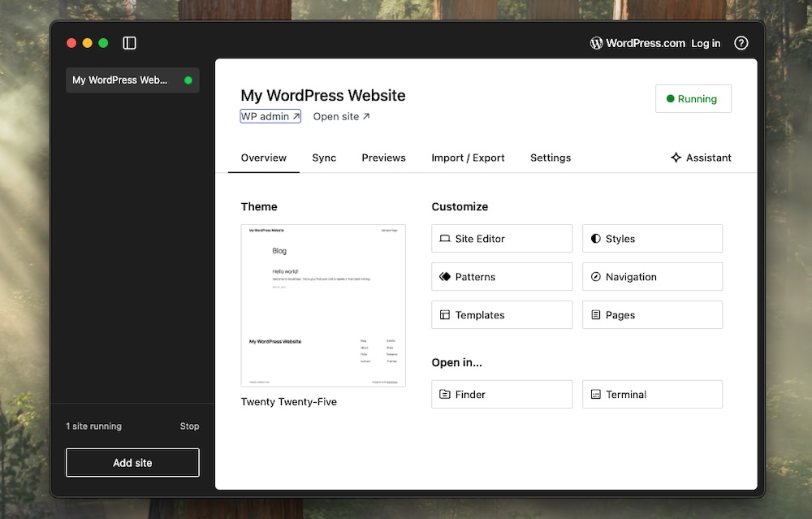Open the Templates editor
Screen dimensions: 812x519
(x=501, y=314)
